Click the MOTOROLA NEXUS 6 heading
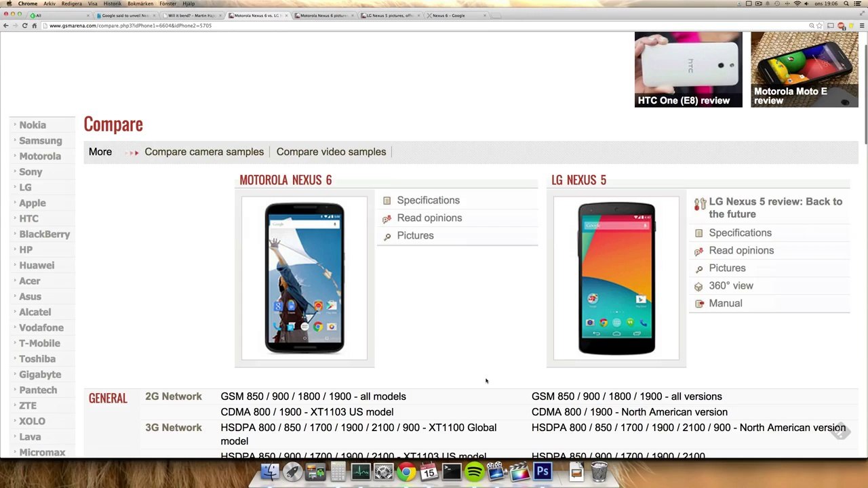 [285, 180]
